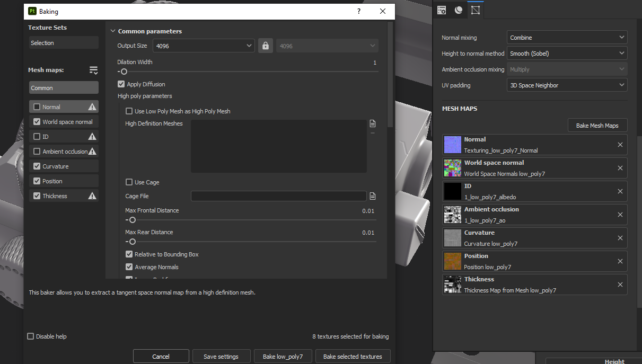This screenshot has width=642, height=364.
Task: Click the High Definition Meshes list box
Action: pos(278,146)
